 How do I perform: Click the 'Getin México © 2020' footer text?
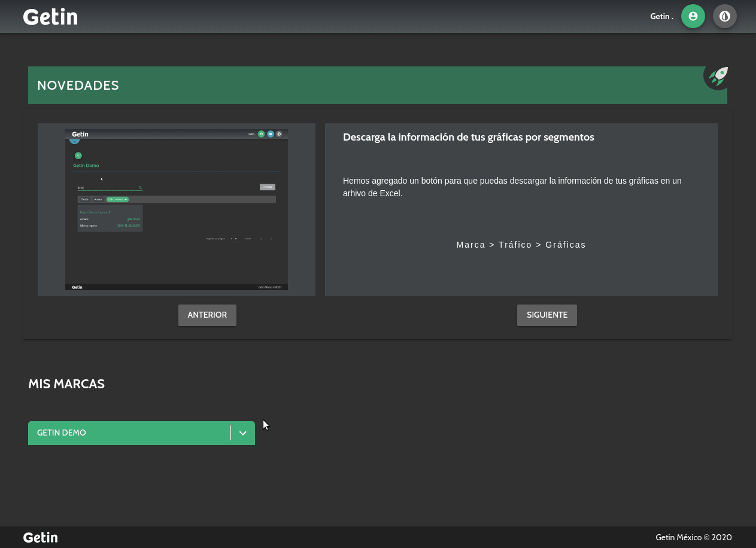(693, 537)
